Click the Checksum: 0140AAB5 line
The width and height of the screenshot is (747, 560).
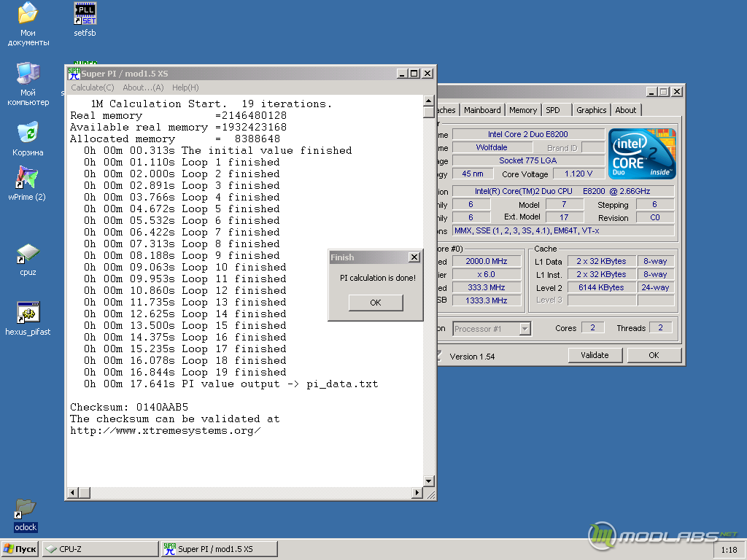tap(129, 407)
